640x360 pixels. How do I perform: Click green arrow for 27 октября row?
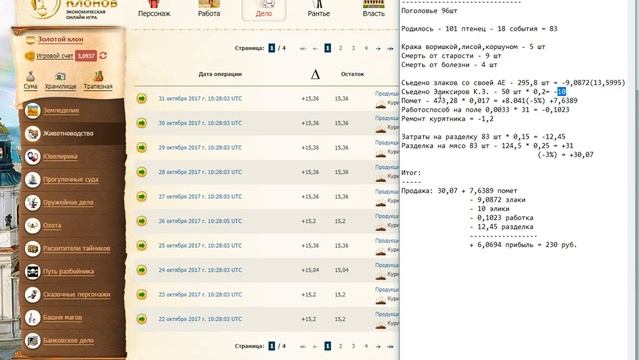(x=142, y=196)
